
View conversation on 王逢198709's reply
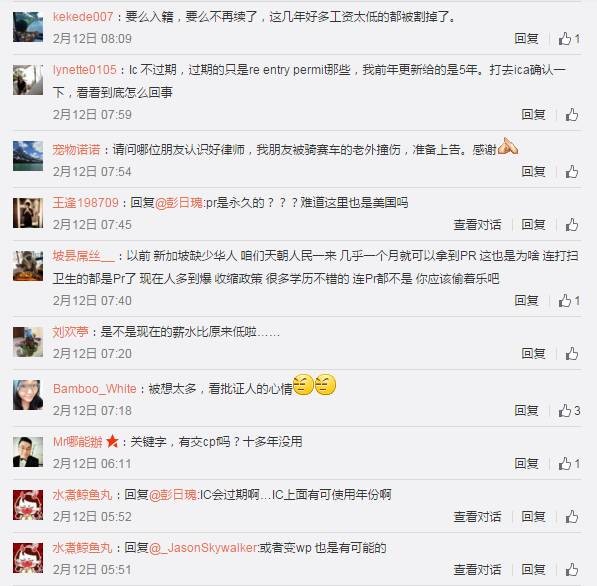(477, 225)
